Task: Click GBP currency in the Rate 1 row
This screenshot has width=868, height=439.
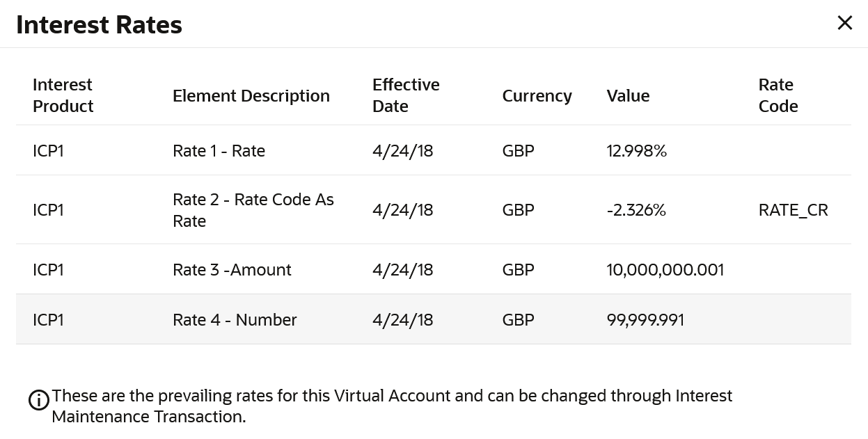Action: (x=518, y=151)
